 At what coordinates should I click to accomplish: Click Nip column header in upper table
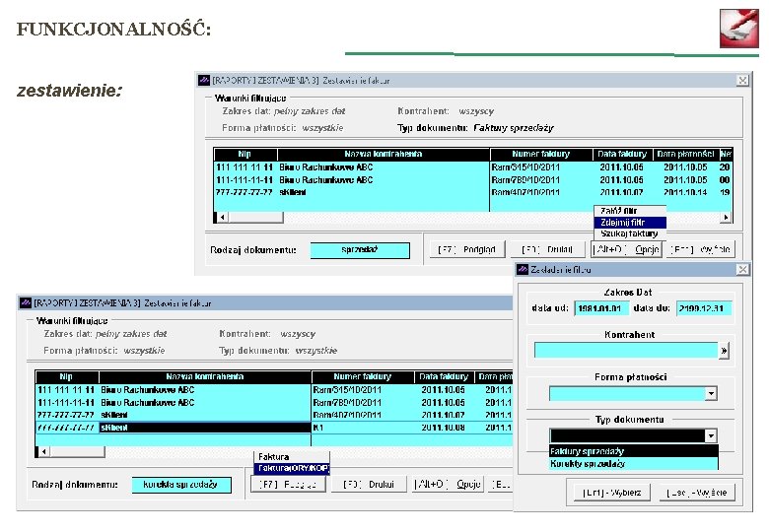(x=245, y=154)
